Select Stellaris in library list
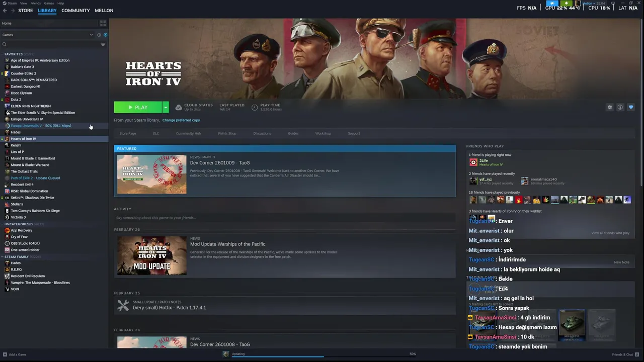 click(17, 204)
